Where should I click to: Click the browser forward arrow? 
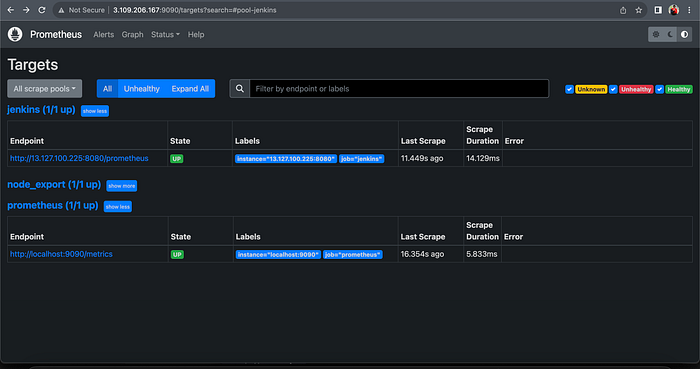point(26,10)
